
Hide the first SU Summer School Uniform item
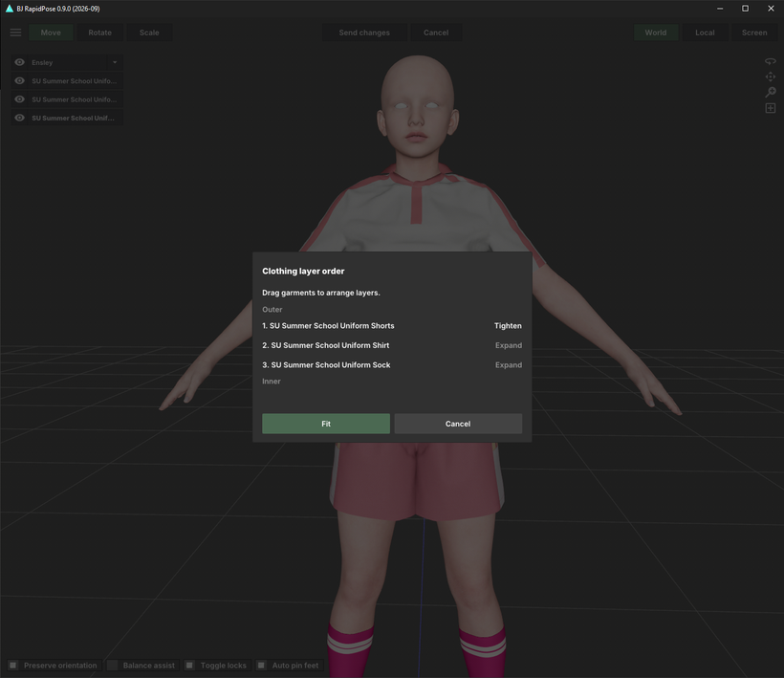pos(19,81)
